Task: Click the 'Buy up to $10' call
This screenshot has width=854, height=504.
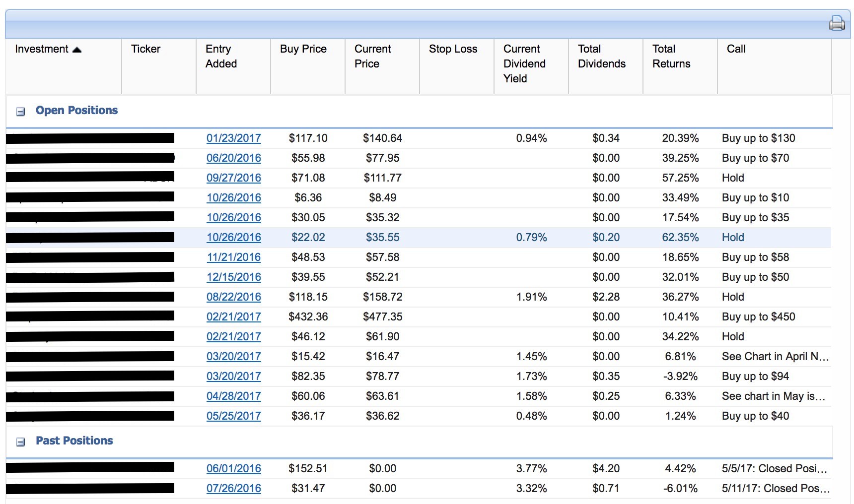Action: tap(756, 198)
